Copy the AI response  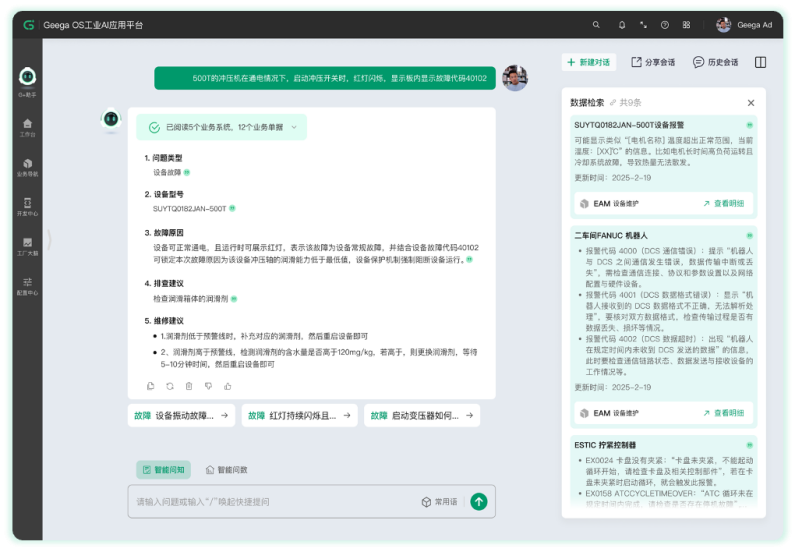(x=151, y=385)
